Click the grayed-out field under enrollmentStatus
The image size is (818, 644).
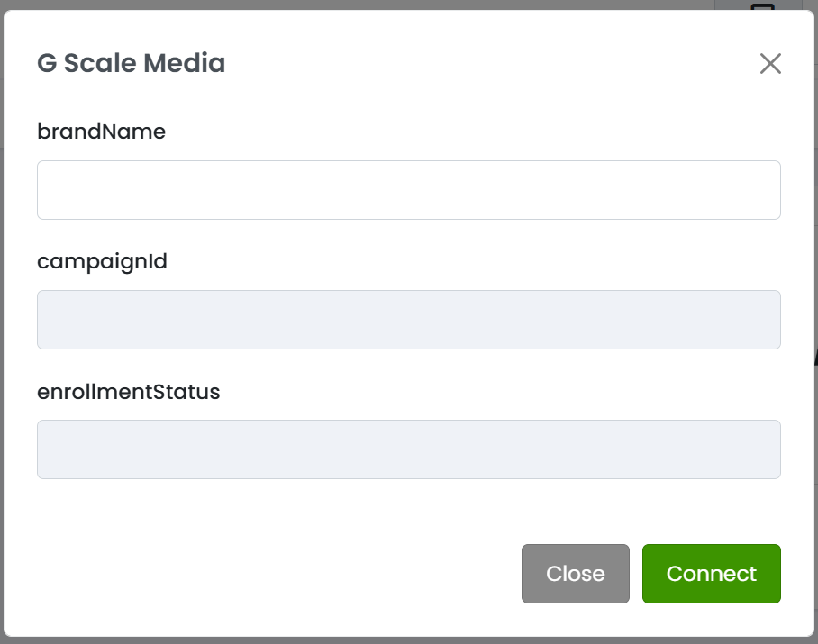coord(408,449)
